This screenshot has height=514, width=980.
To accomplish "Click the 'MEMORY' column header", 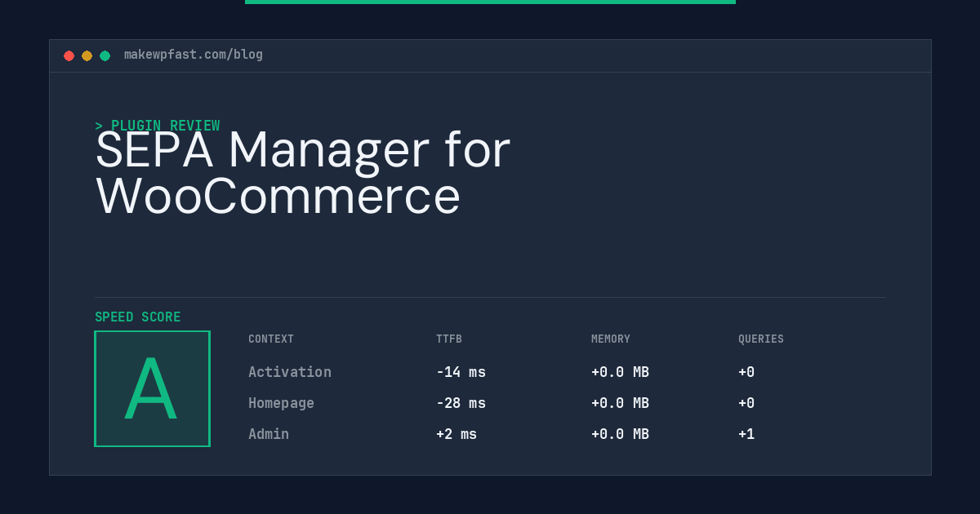I will (611, 339).
